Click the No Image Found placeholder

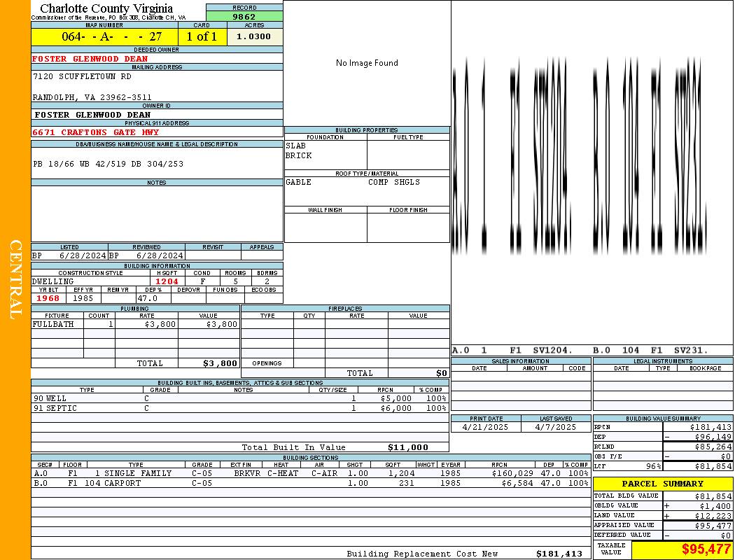pyautogui.click(x=367, y=63)
